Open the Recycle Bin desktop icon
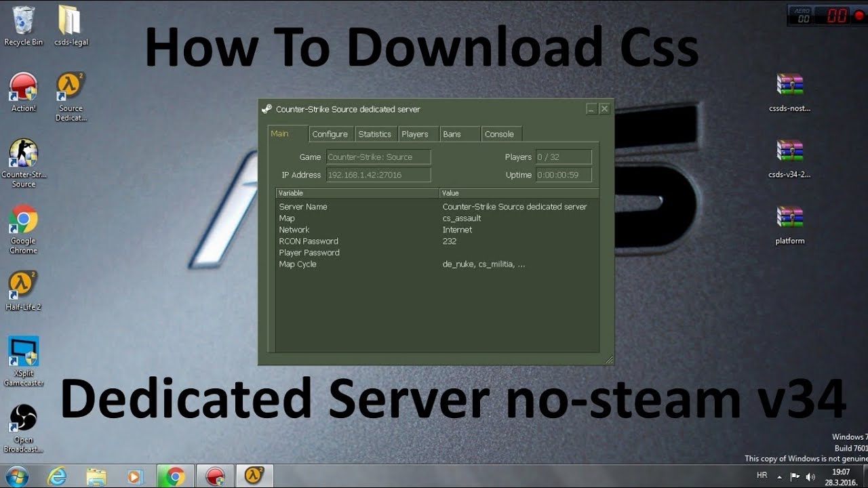 point(23,26)
